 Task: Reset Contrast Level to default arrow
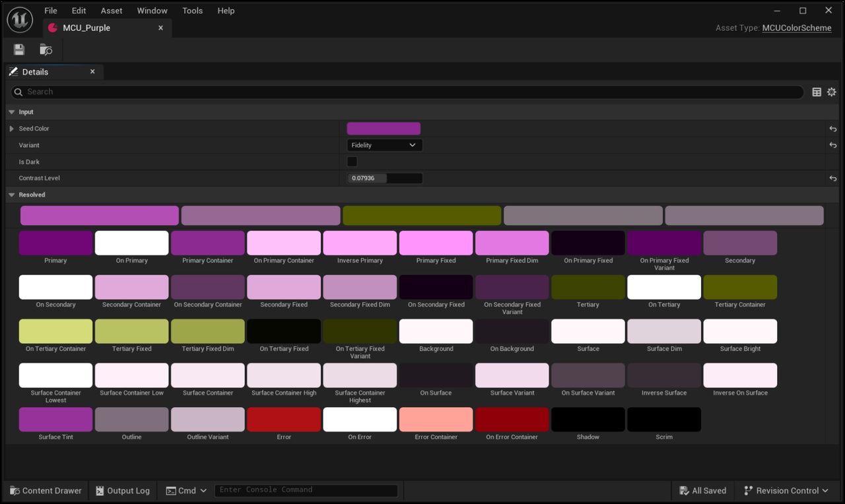(832, 178)
